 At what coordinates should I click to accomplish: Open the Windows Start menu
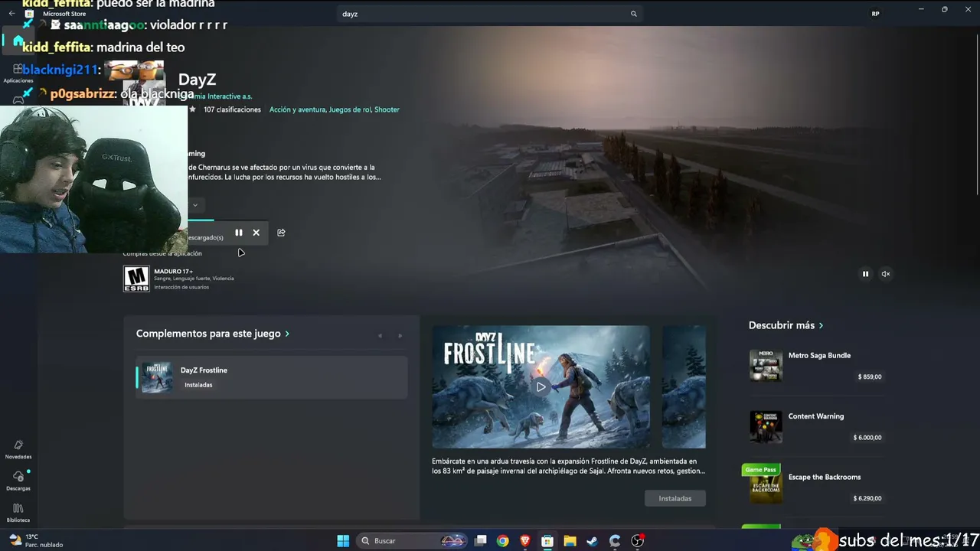pyautogui.click(x=343, y=541)
